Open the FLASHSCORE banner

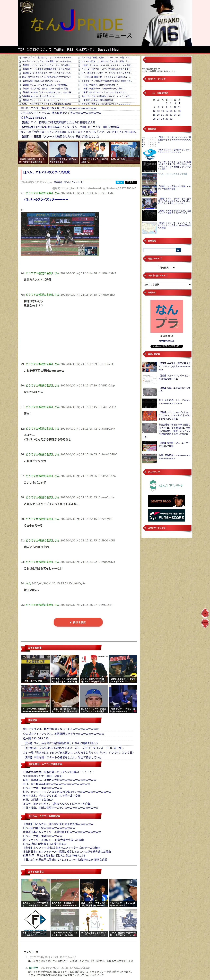pyautogui.click(x=166, y=515)
